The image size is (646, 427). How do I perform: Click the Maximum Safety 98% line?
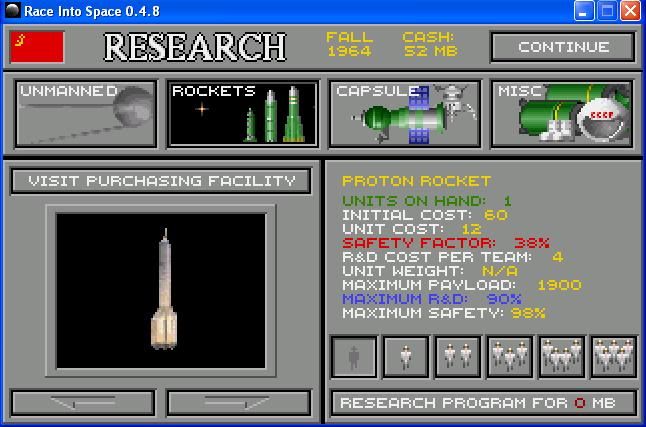click(x=444, y=313)
